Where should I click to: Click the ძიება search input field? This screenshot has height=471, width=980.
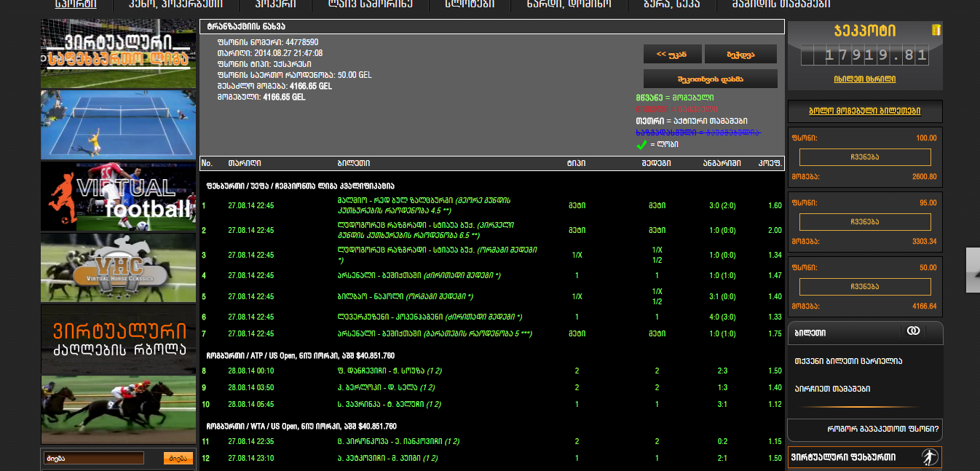click(x=94, y=458)
